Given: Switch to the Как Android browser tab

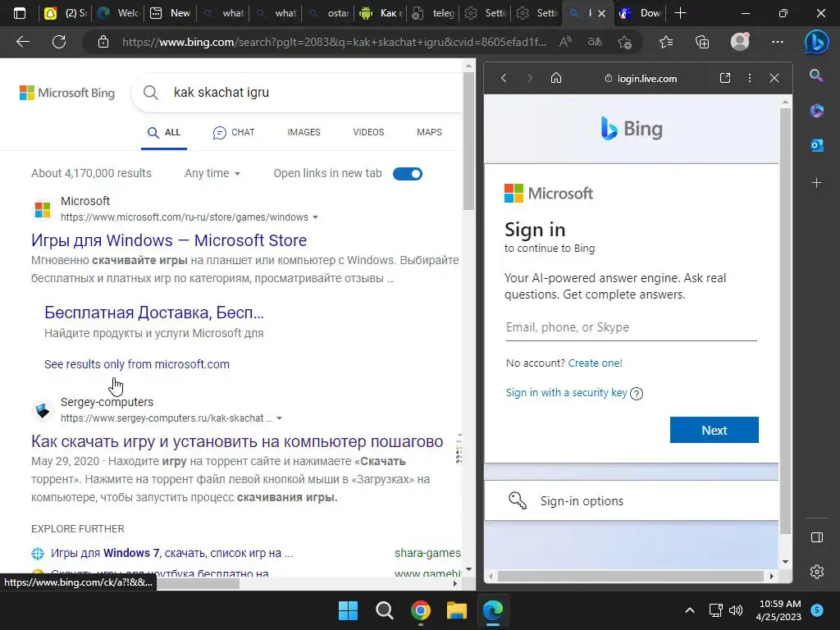Looking at the screenshot, I should [x=381, y=13].
